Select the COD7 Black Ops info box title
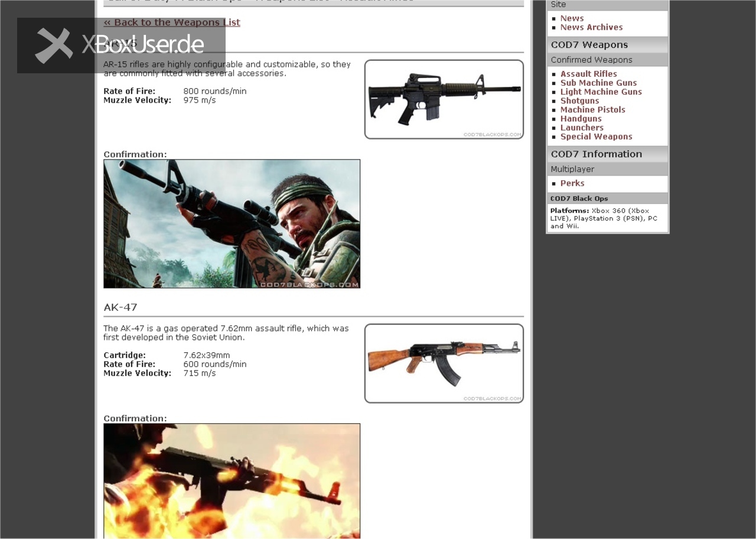Screen dimensions: 756x539 tap(579, 199)
